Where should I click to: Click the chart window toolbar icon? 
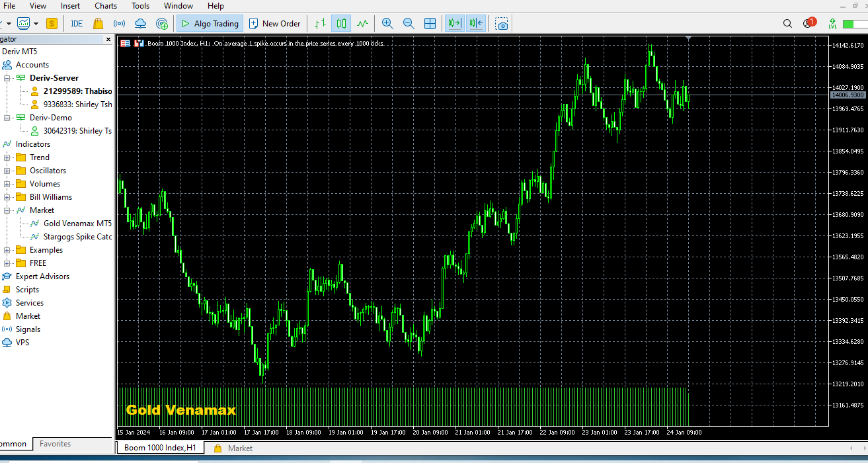coord(24,23)
